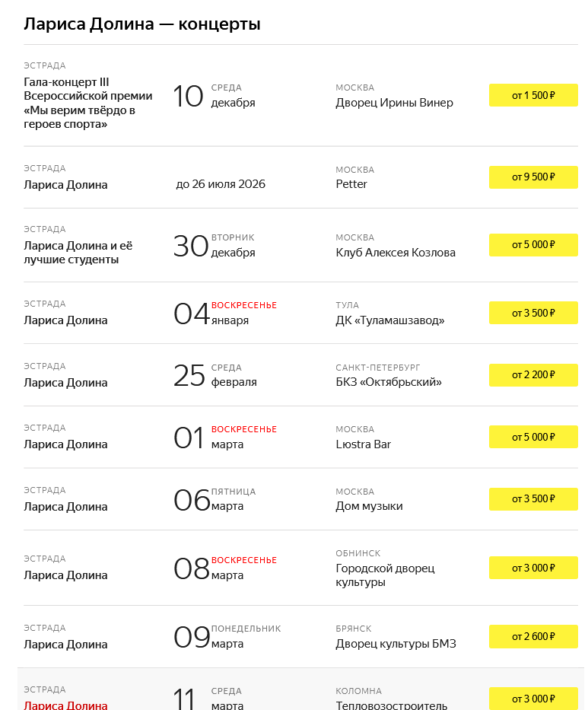Open highlighted Лариса Долина link for Коломна
This screenshot has height=710, width=588.
pos(65,705)
